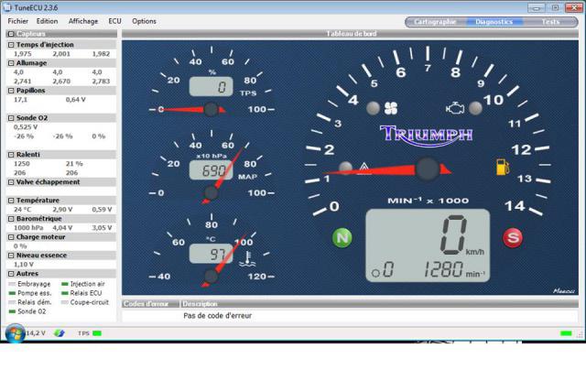Click the coolant temperature symbol
Viewport: 586px width, 392px height.
pos(247,259)
